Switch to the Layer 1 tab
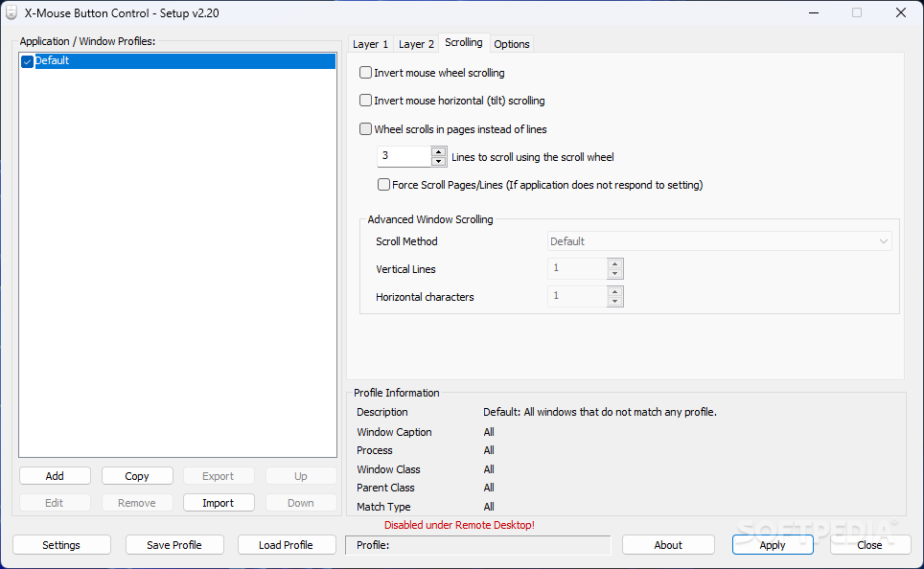Image resolution: width=924 pixels, height=569 pixels. pyautogui.click(x=370, y=44)
